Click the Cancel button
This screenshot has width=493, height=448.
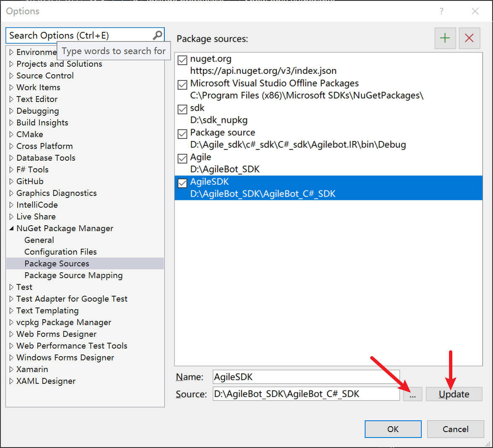click(455, 429)
